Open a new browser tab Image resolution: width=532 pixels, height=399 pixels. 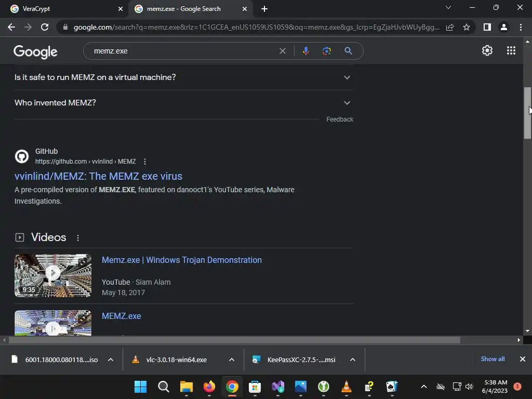click(x=264, y=9)
